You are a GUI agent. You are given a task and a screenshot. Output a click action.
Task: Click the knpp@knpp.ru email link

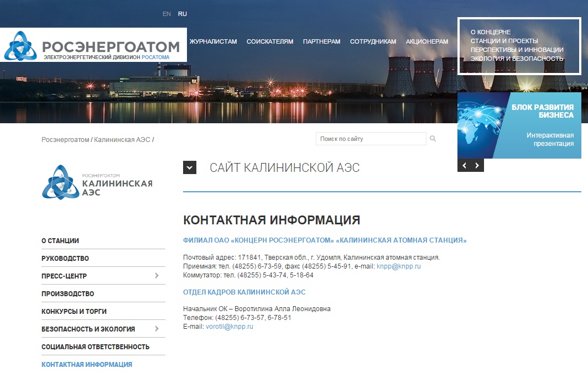click(399, 266)
